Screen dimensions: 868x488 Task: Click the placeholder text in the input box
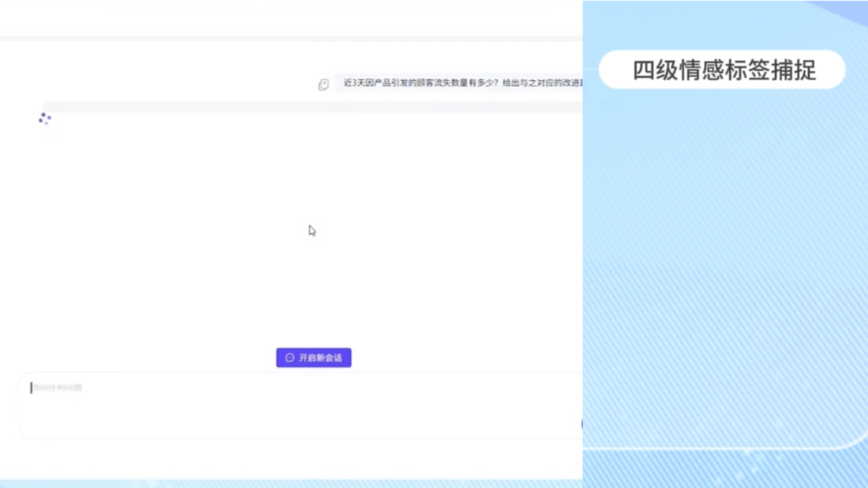point(56,387)
